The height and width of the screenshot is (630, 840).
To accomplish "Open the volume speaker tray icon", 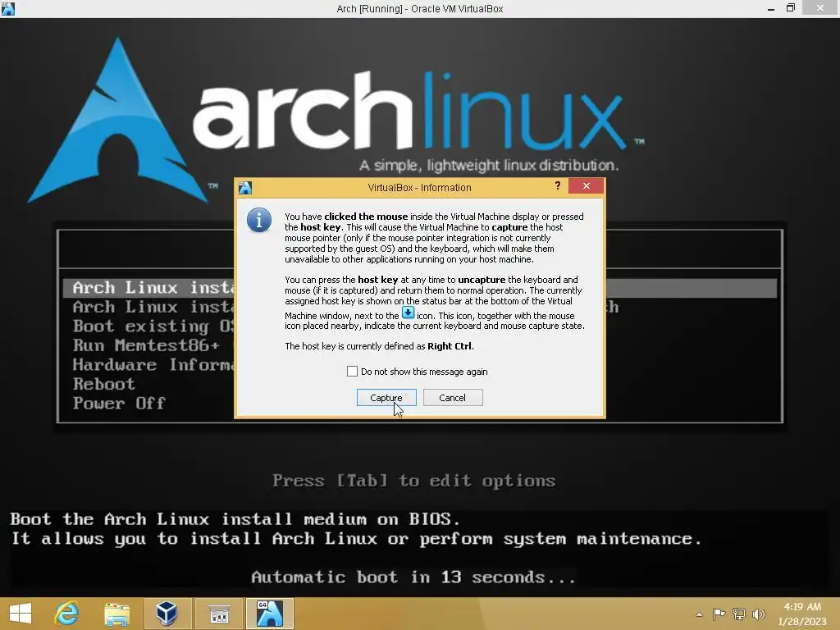I will [759, 614].
